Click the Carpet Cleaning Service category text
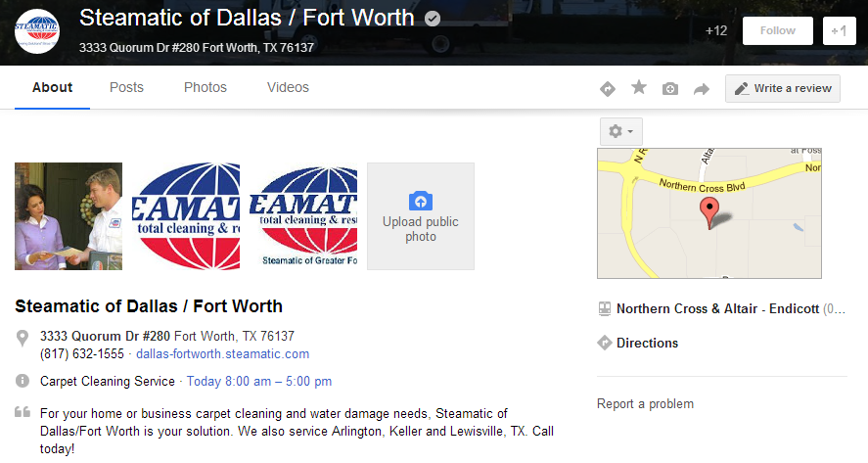 click(x=108, y=381)
